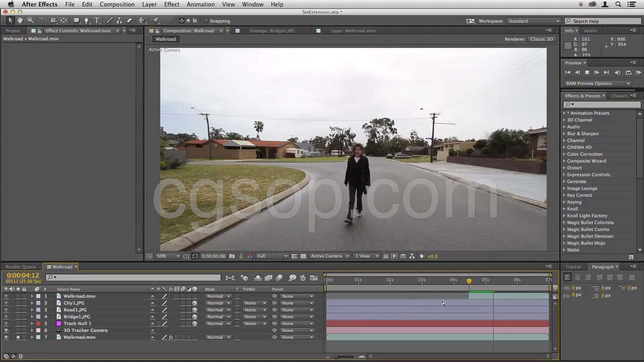Hide the City1.JPG layer
Image resolution: width=644 pixels, height=362 pixels.
coord(6,303)
